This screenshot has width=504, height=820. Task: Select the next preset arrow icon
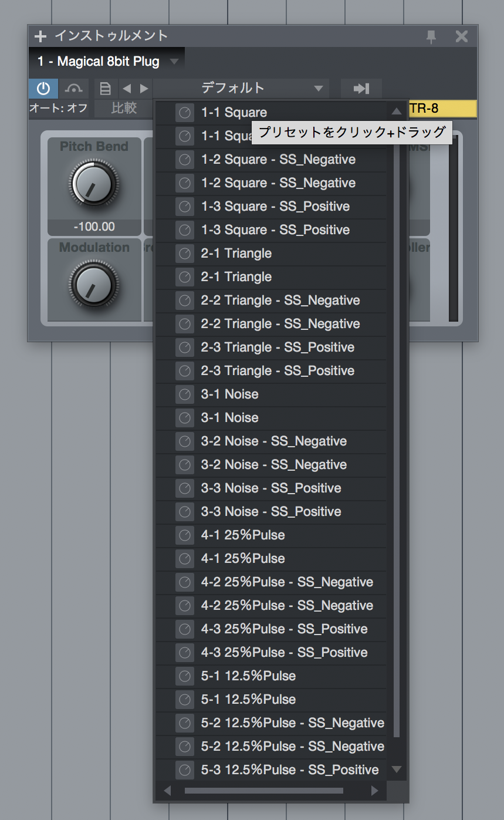click(x=141, y=88)
